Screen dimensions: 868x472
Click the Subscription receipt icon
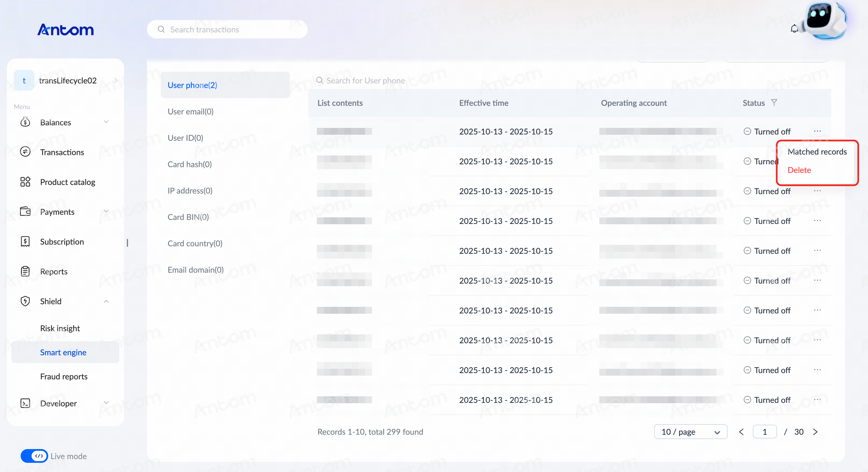click(25, 241)
